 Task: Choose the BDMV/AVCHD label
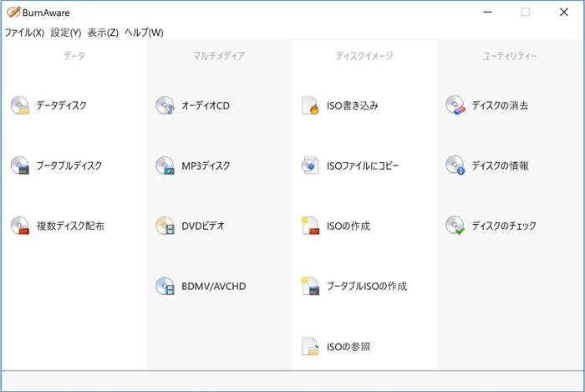tap(214, 287)
